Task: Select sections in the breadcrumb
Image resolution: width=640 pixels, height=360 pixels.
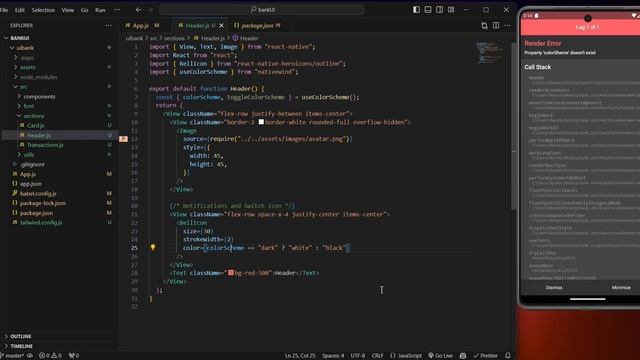Action: tap(174, 38)
